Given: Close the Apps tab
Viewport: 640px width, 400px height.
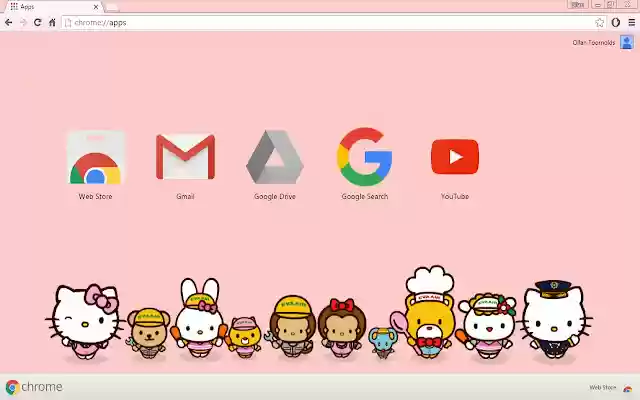Looking at the screenshot, I should (96, 7).
